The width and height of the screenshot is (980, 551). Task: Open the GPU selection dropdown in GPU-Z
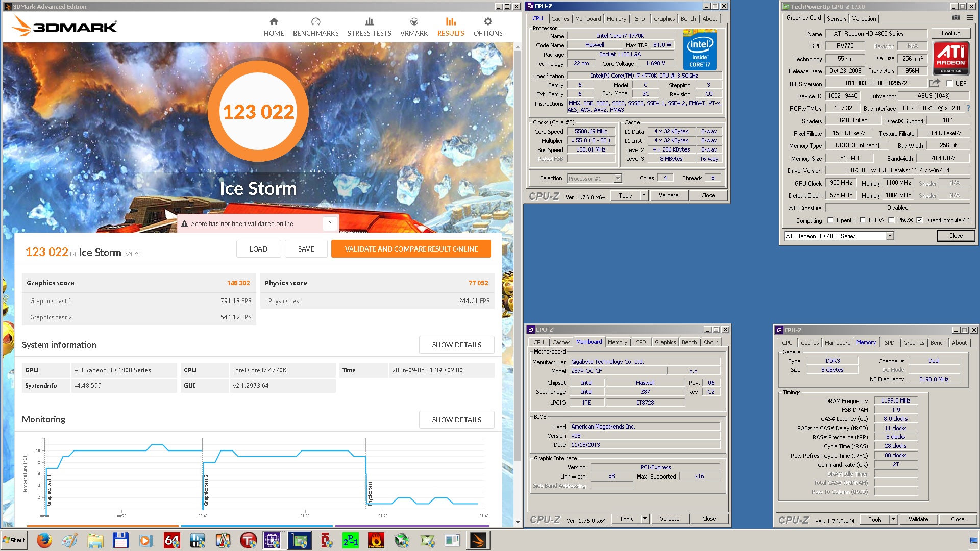pyautogui.click(x=890, y=236)
